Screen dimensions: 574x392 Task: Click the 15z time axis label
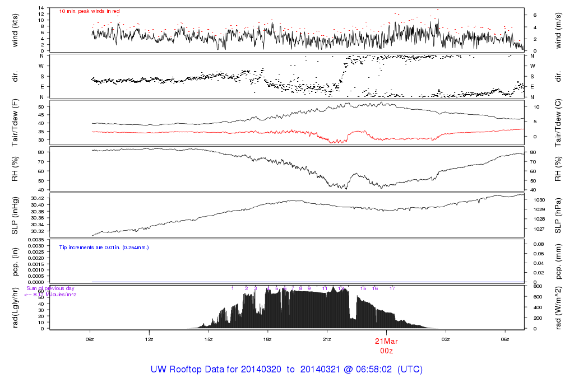click(x=209, y=339)
